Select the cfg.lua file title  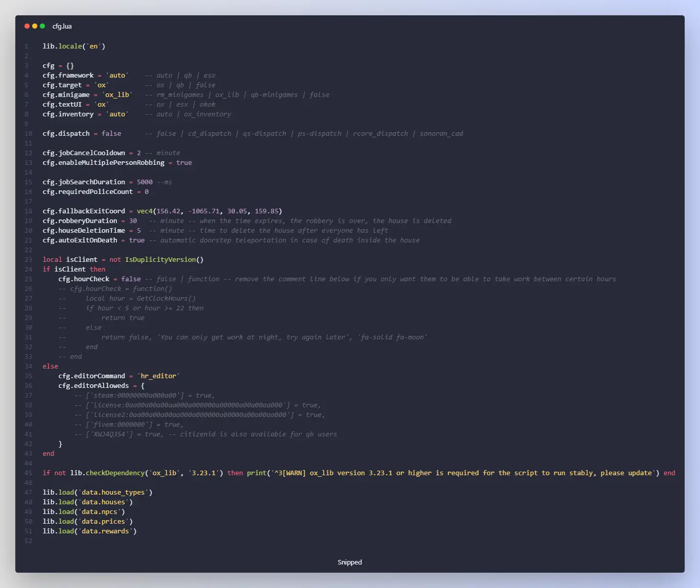(62, 26)
